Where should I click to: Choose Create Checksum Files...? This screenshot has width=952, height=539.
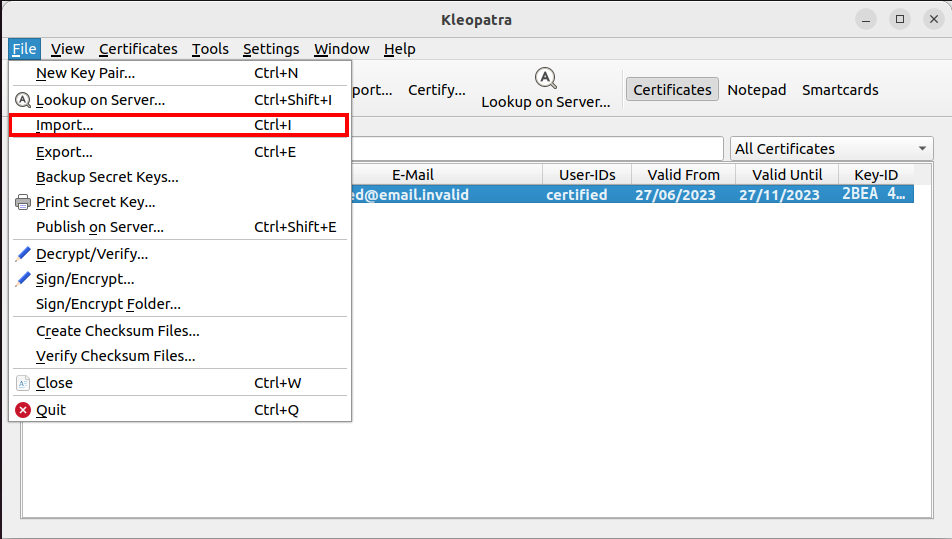pyautogui.click(x=180, y=331)
